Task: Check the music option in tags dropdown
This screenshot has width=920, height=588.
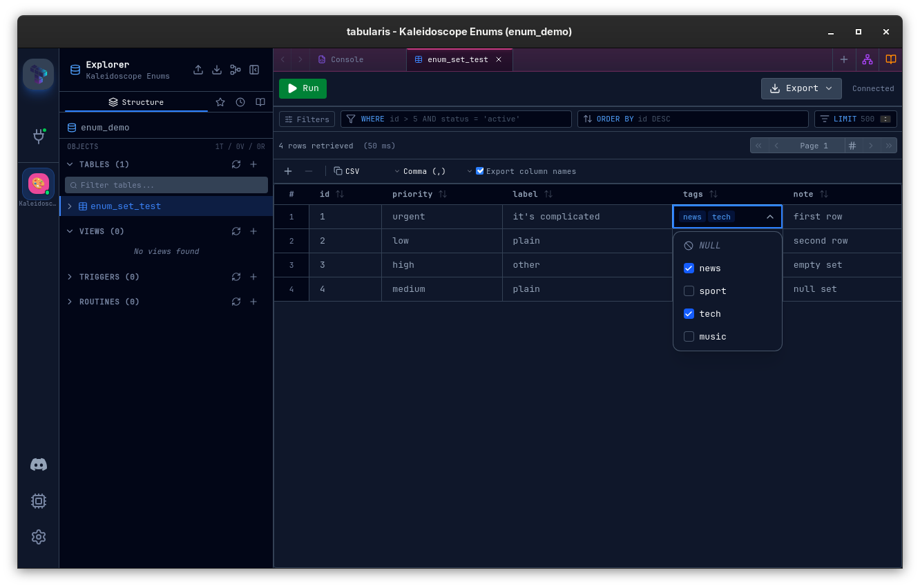Action: [689, 337]
